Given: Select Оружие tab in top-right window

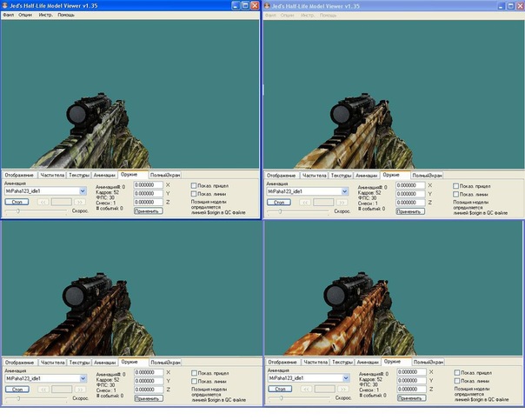Looking at the screenshot, I should tap(391, 175).
